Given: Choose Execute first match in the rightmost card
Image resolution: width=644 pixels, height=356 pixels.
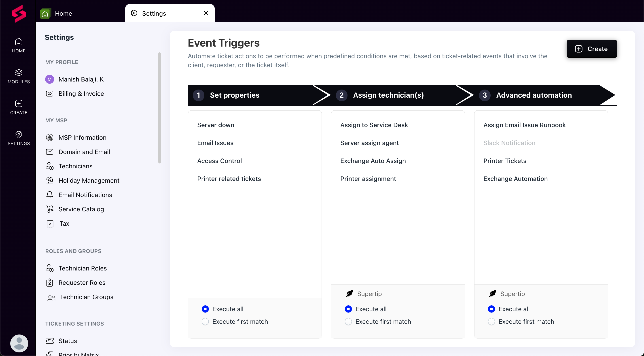Looking at the screenshot, I should tap(491, 321).
